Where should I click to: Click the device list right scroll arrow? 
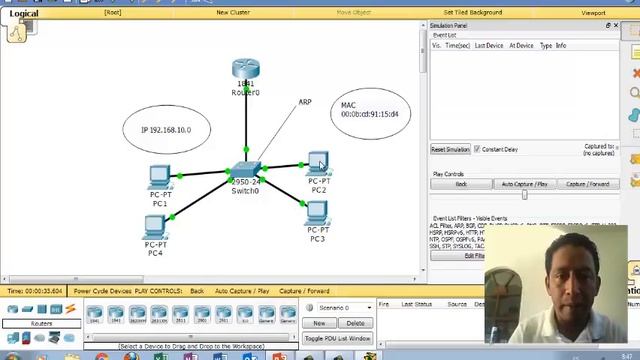[x=294, y=337]
